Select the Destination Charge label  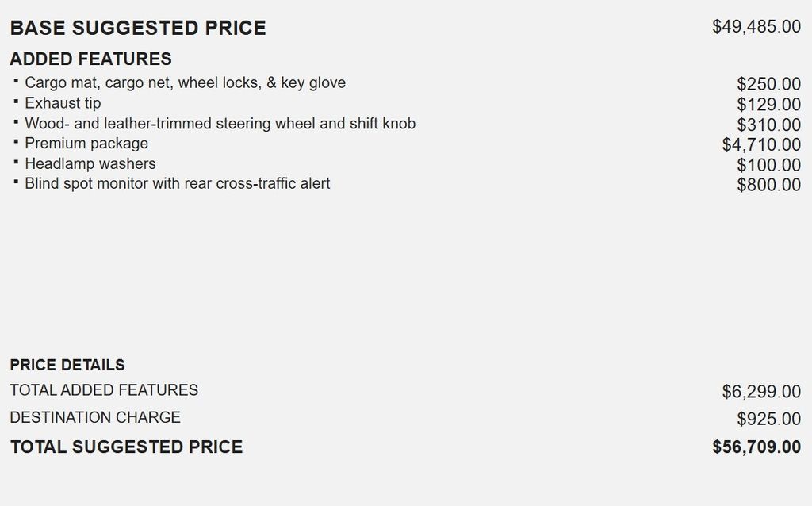pyautogui.click(x=95, y=417)
